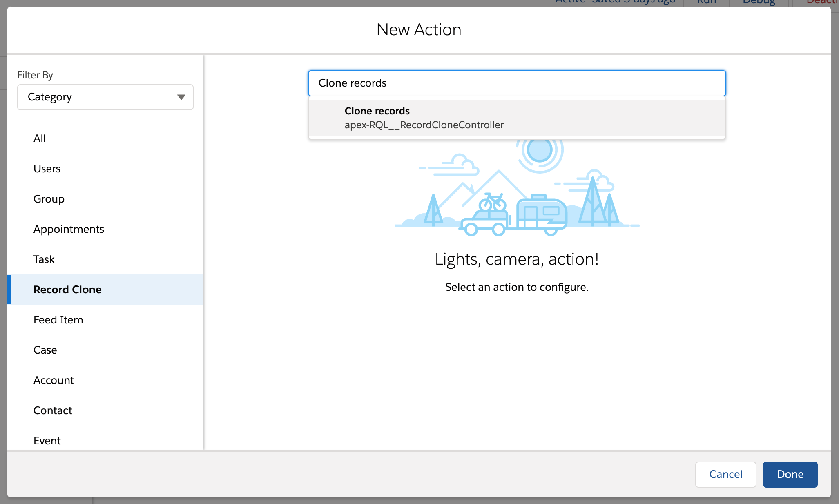Select the All category
This screenshot has height=504, width=839.
pos(40,138)
